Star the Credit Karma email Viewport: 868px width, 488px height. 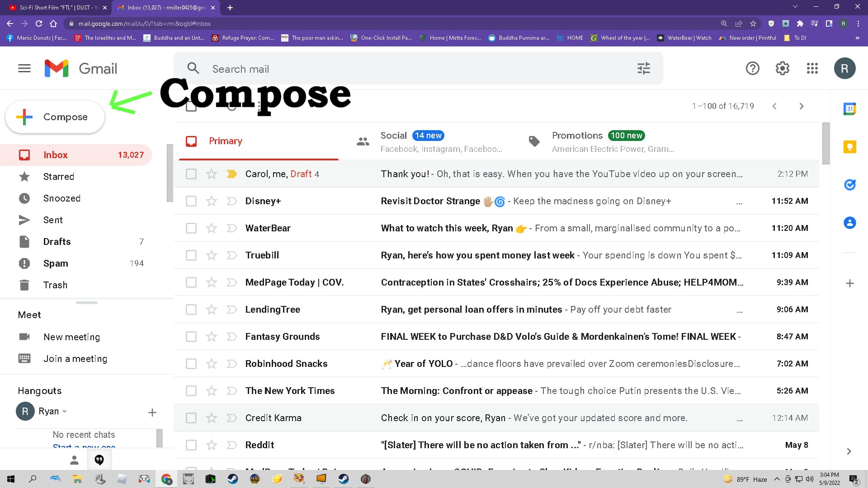coord(212,418)
